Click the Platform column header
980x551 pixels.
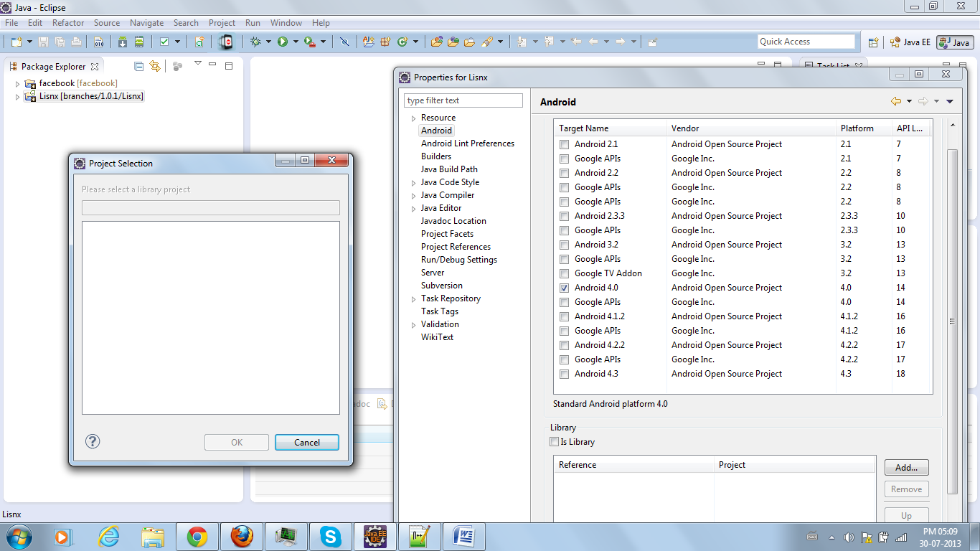pyautogui.click(x=864, y=128)
